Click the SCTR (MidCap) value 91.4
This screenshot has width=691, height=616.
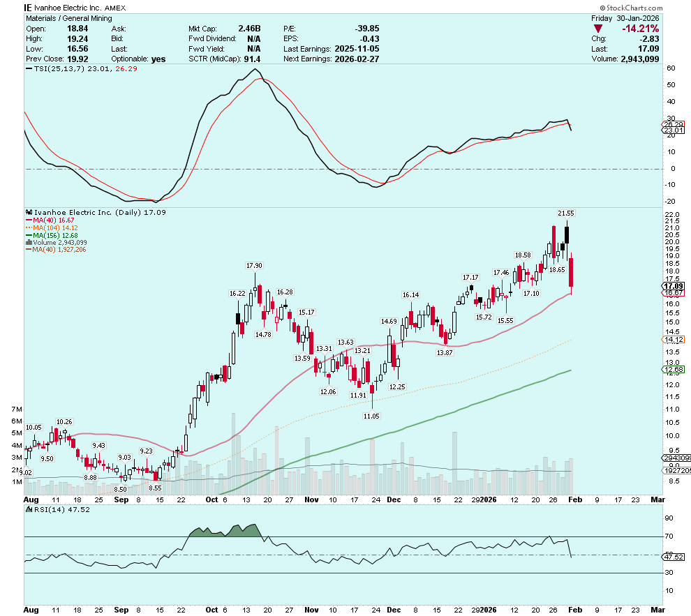[248, 59]
